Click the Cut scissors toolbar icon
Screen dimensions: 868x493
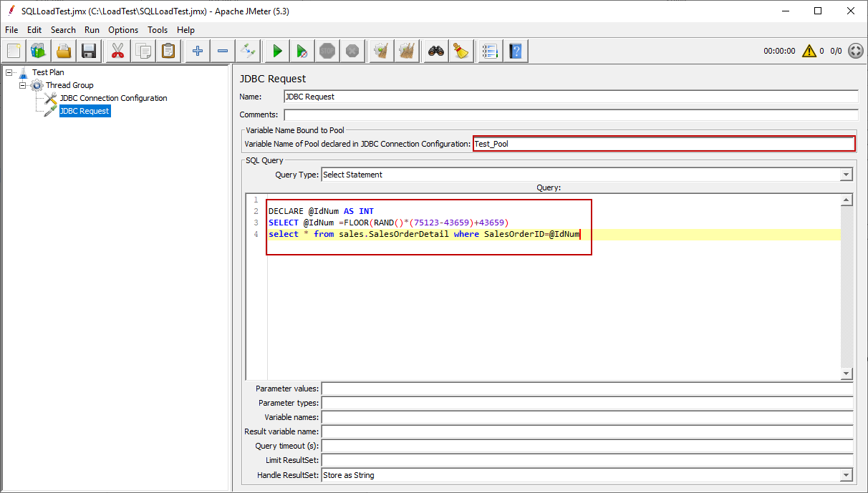(x=117, y=51)
